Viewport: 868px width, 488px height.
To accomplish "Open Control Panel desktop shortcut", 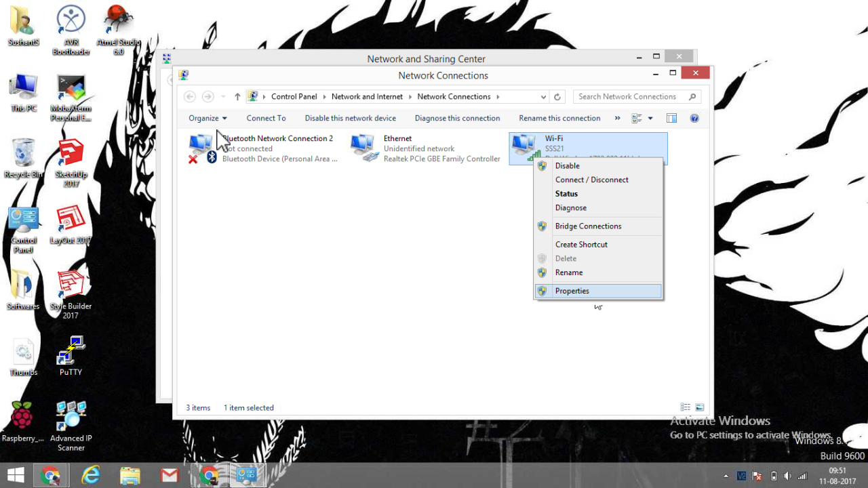I will pos(23,229).
